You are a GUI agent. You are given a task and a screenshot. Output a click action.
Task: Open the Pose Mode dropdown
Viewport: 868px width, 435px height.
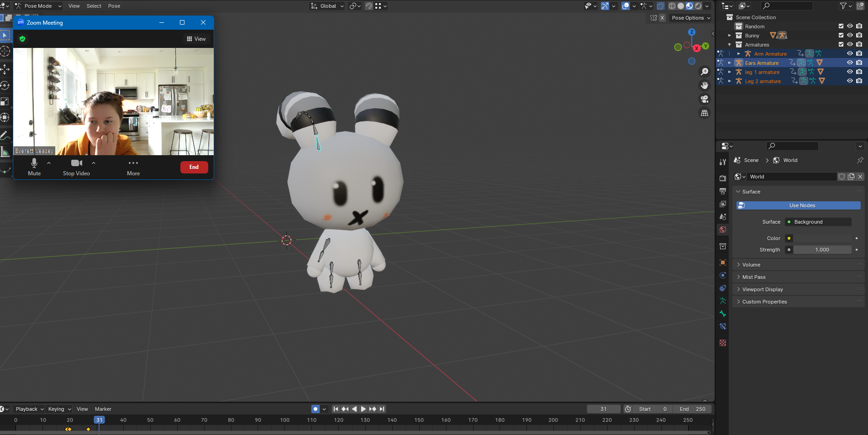39,6
